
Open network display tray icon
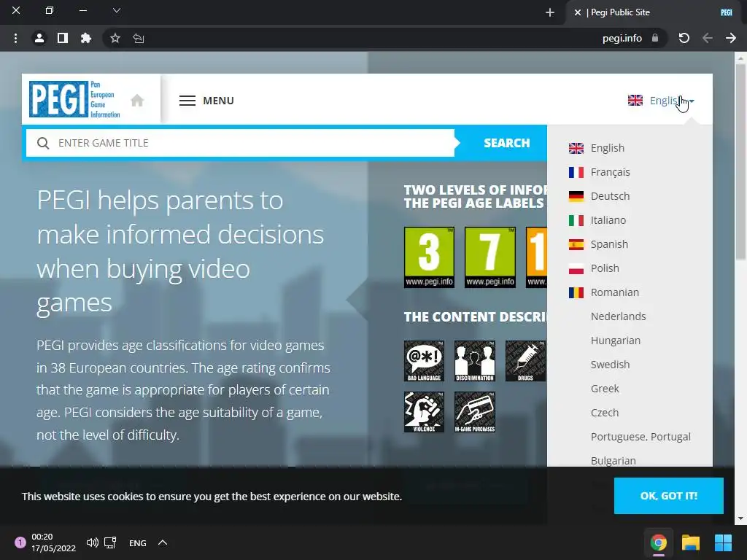click(111, 542)
